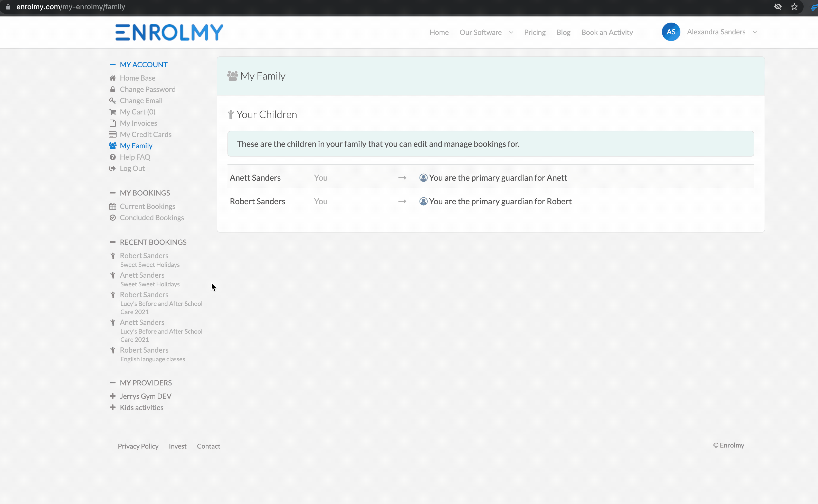
Task: Click the arrow icon in Robert Sanders row
Action: [402, 201]
